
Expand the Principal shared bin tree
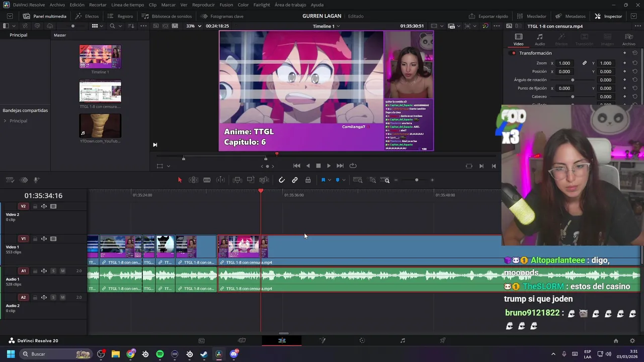(5, 121)
